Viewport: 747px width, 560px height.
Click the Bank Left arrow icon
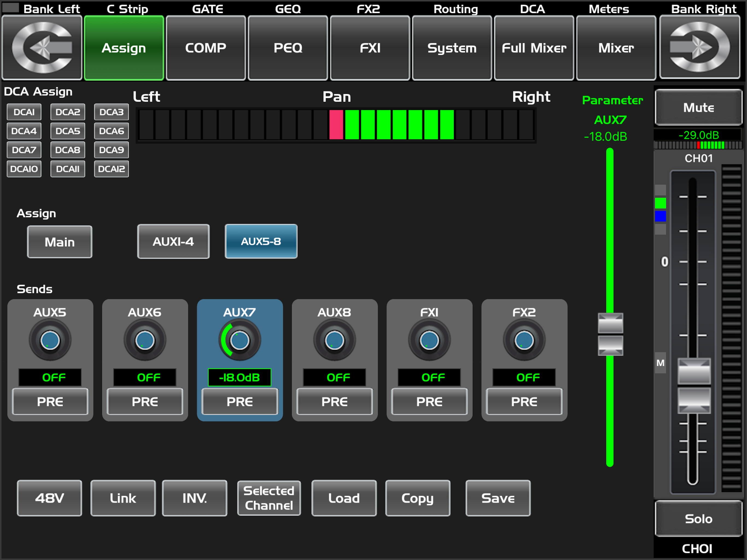(42, 48)
